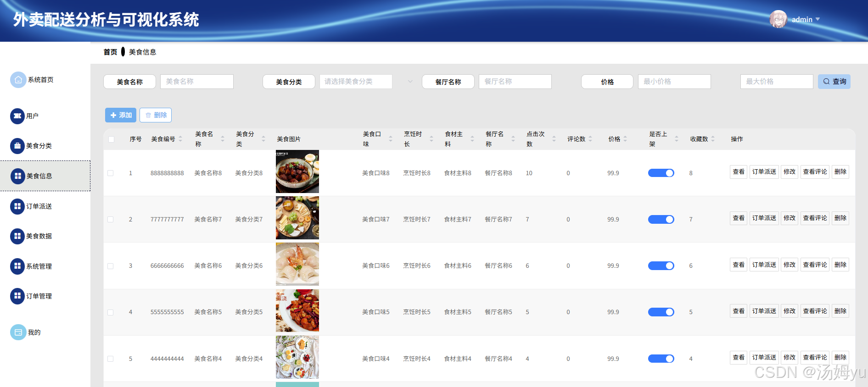868x387 pixels.
Task: Click the 美食信息 grid icon
Action: (x=18, y=176)
